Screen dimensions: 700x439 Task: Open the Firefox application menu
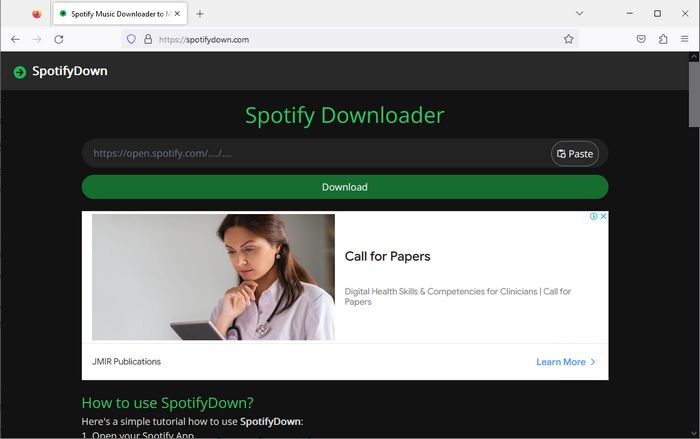684,39
